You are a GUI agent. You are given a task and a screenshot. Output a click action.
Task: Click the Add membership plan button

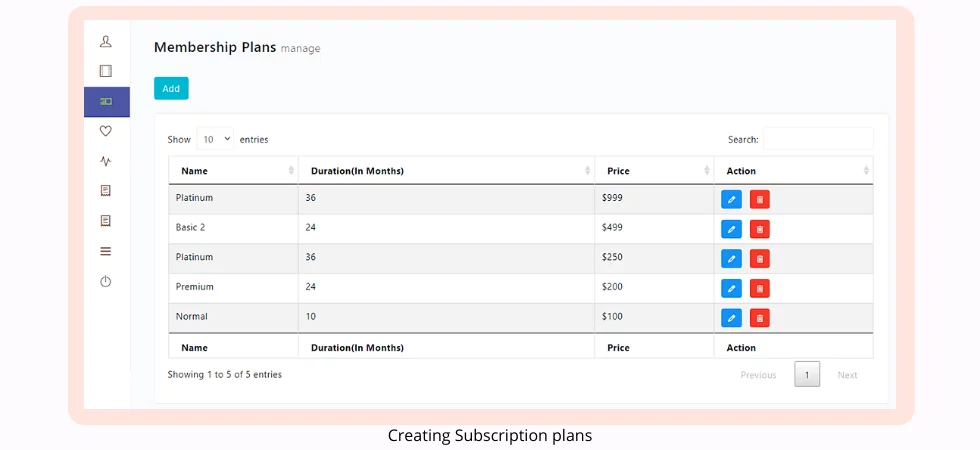pyautogui.click(x=171, y=89)
